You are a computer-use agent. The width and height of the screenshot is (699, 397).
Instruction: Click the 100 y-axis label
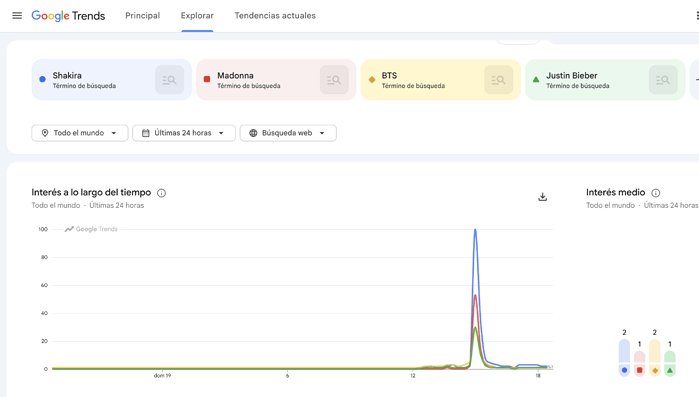click(x=43, y=229)
